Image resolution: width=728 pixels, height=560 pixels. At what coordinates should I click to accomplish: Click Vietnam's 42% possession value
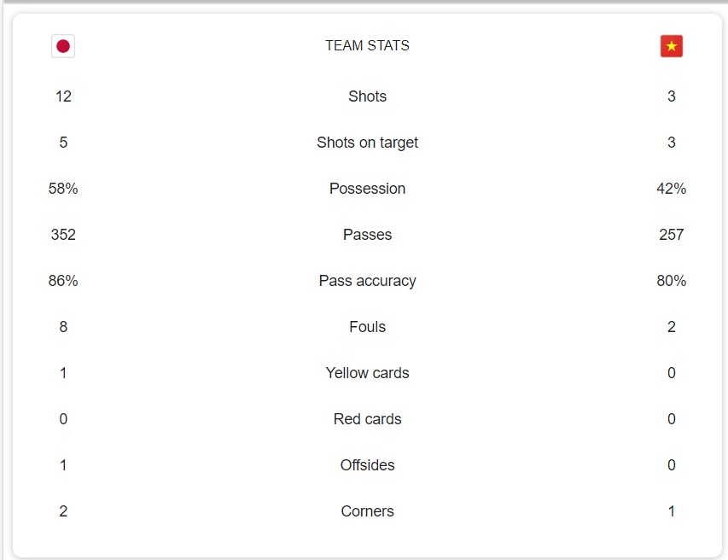(x=672, y=189)
